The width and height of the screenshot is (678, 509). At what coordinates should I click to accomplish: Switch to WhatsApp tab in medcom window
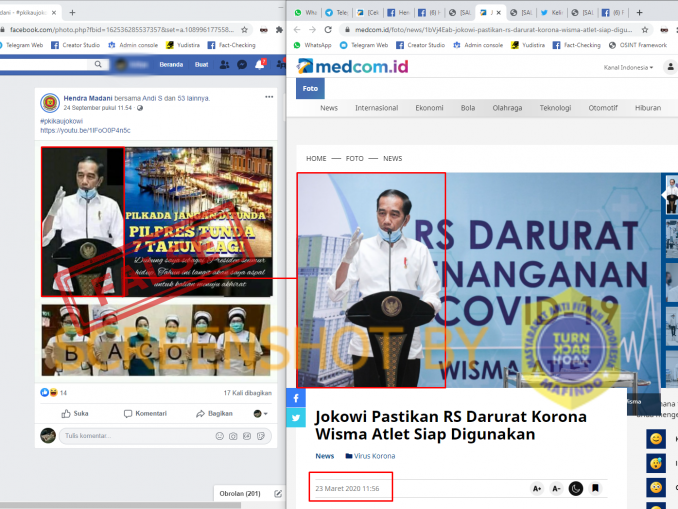click(x=305, y=13)
